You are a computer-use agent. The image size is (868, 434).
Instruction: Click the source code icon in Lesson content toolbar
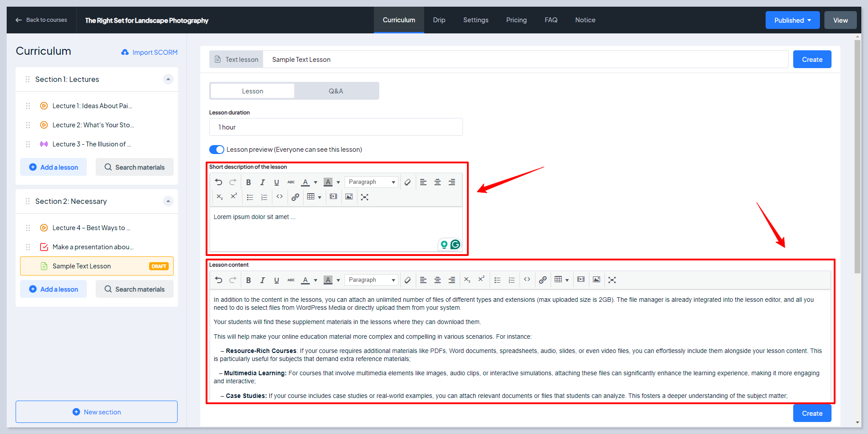coord(527,280)
